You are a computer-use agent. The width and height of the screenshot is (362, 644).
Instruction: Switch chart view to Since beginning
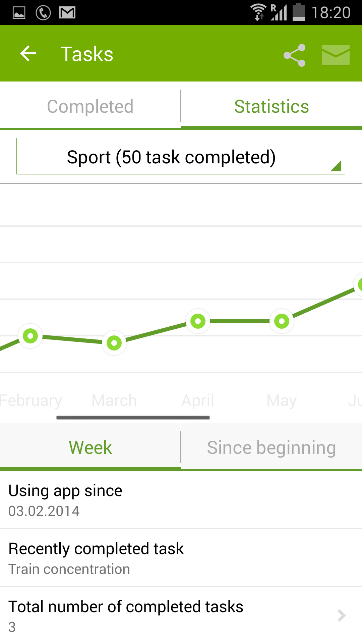271,447
